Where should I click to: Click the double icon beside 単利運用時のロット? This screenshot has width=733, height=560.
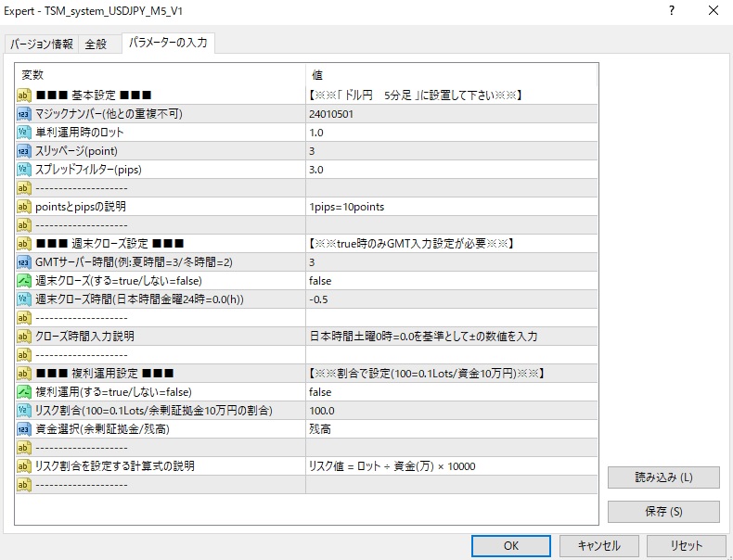tap(23, 133)
